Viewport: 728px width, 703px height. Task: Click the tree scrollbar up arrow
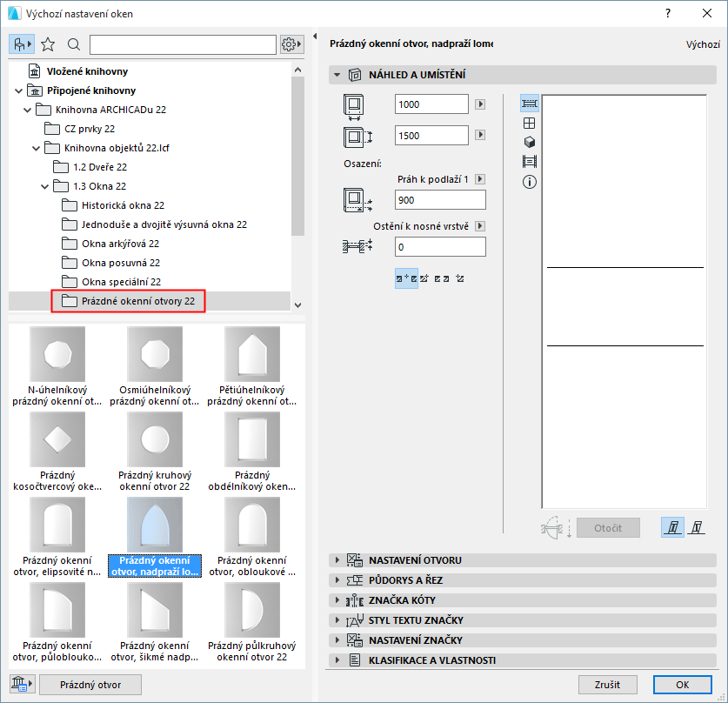298,70
